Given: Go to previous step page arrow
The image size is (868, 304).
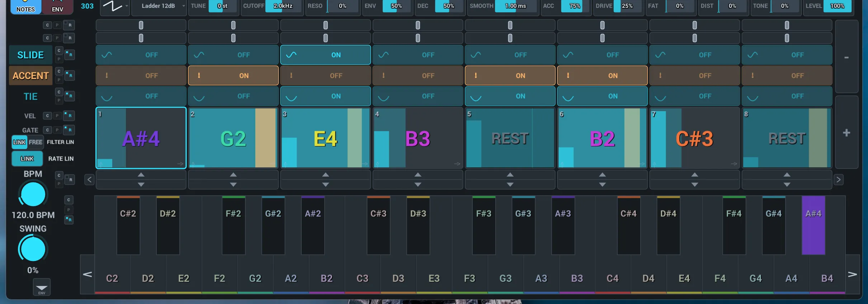Looking at the screenshot, I should 89,180.
